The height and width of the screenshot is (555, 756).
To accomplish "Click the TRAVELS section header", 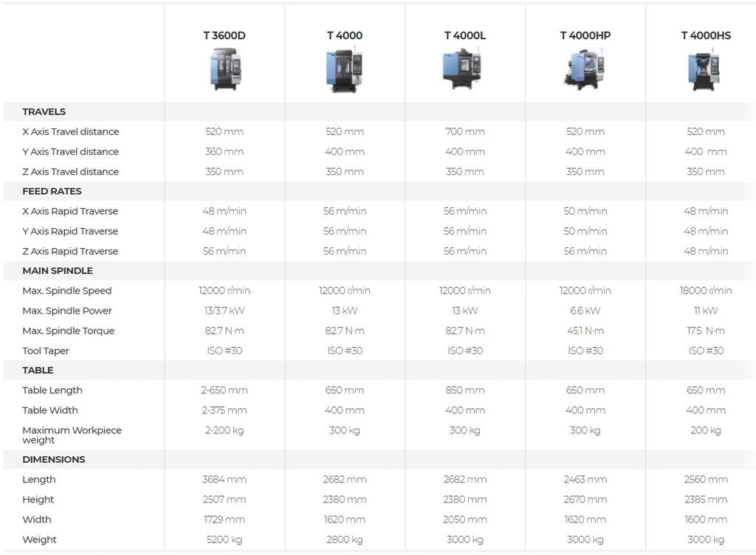I will click(x=44, y=111).
